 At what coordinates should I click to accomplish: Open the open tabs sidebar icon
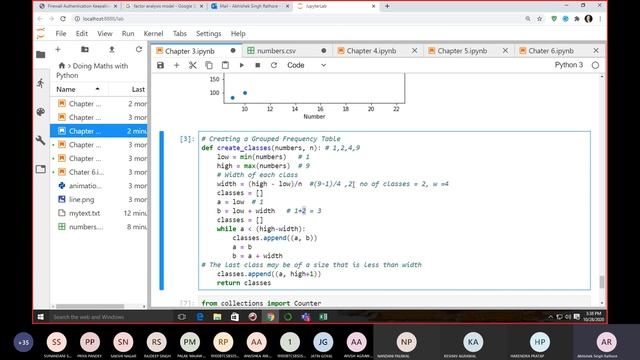click(41, 169)
